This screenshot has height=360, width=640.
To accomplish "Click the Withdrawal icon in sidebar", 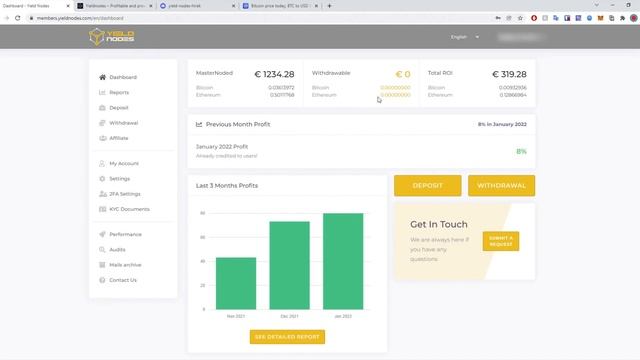I will point(102,123).
